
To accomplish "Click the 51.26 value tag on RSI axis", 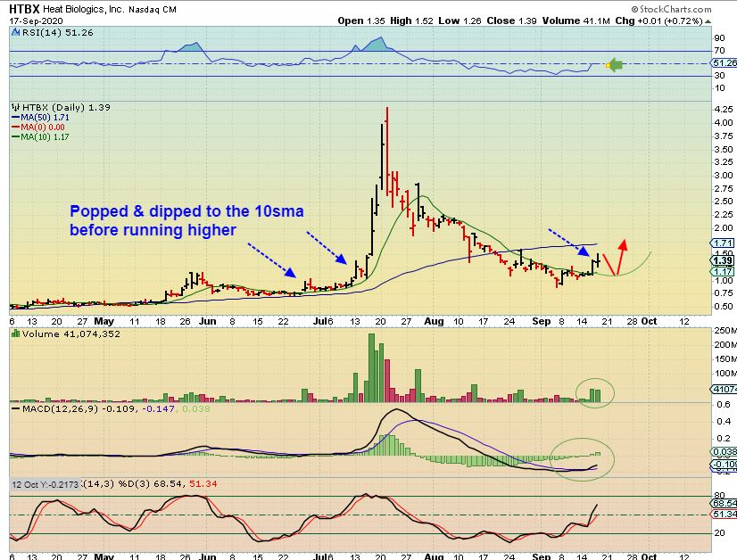I will coord(725,63).
